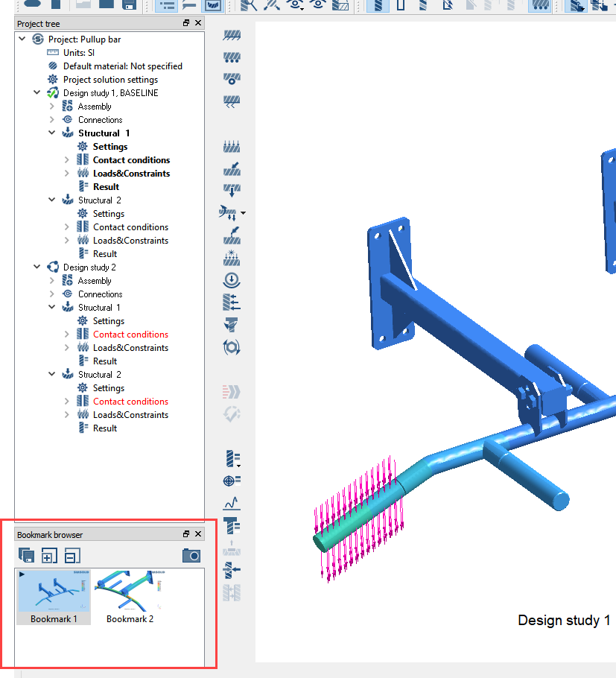The height and width of the screenshot is (678, 616).
Task: Click the camera icon in Bookmark browser
Action: click(x=191, y=556)
